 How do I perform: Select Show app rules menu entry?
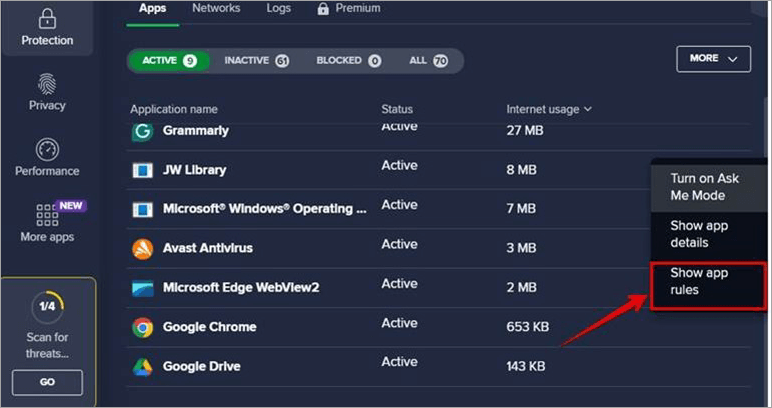(699, 281)
